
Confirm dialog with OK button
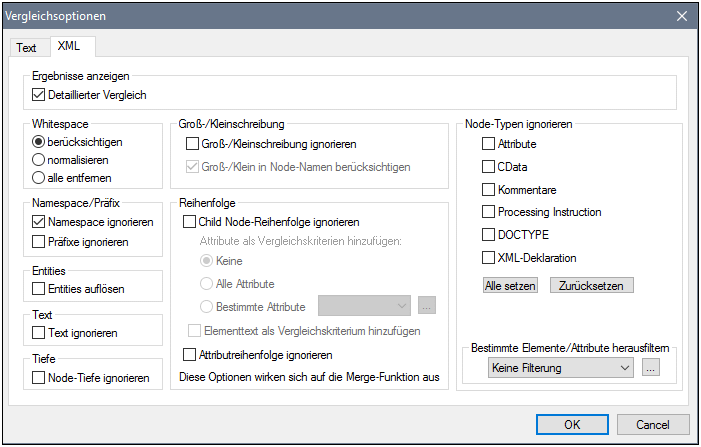point(572,424)
